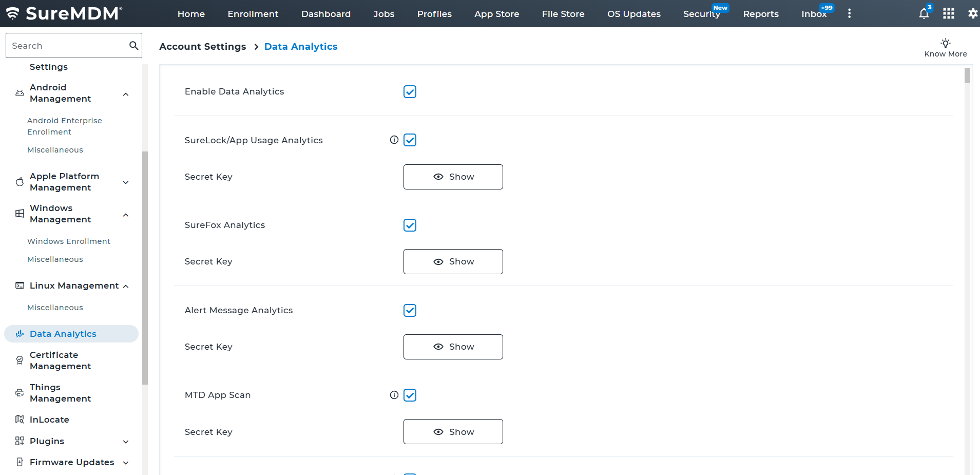Image resolution: width=980 pixels, height=475 pixels.
Task: Open the three-dot more menu in navbar
Action: pos(849,13)
